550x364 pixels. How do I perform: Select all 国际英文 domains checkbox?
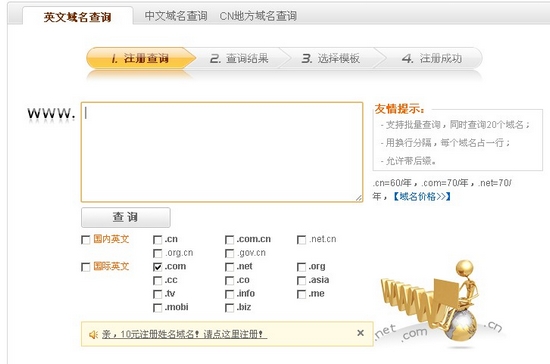click(86, 267)
